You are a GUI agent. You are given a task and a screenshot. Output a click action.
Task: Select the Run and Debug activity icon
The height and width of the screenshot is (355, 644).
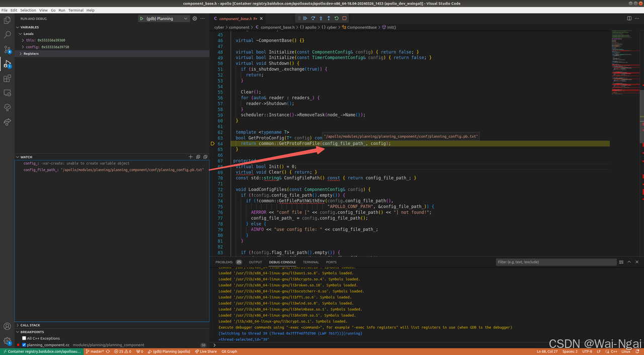7,63
